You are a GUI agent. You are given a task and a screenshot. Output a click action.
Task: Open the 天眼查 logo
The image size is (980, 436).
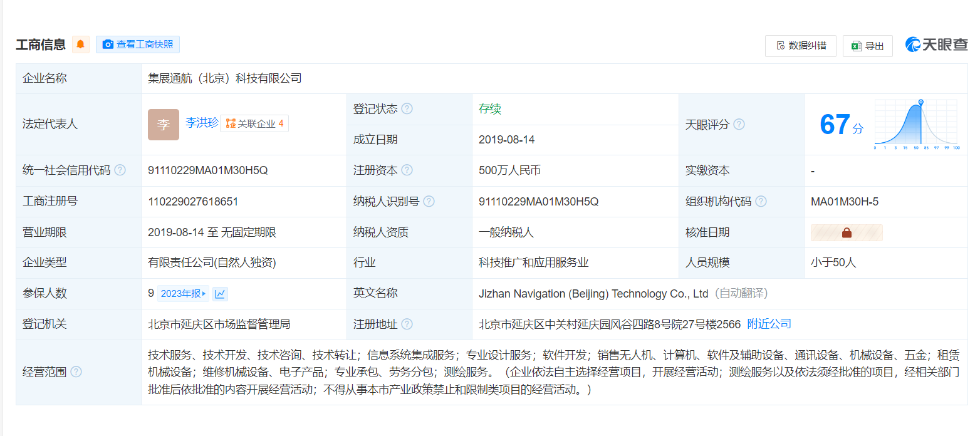936,44
